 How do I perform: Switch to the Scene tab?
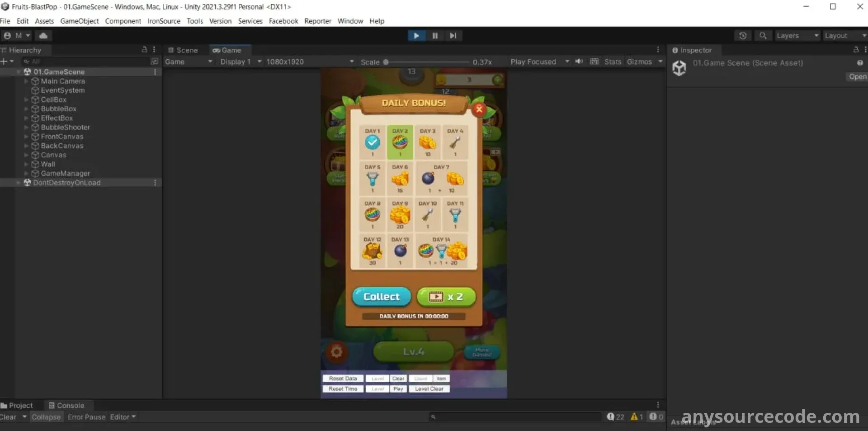tap(183, 50)
